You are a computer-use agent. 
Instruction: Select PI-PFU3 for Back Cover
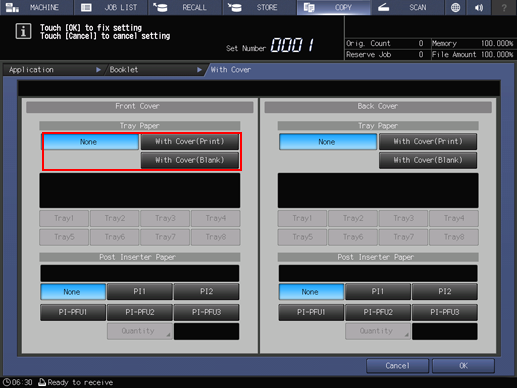(445, 312)
